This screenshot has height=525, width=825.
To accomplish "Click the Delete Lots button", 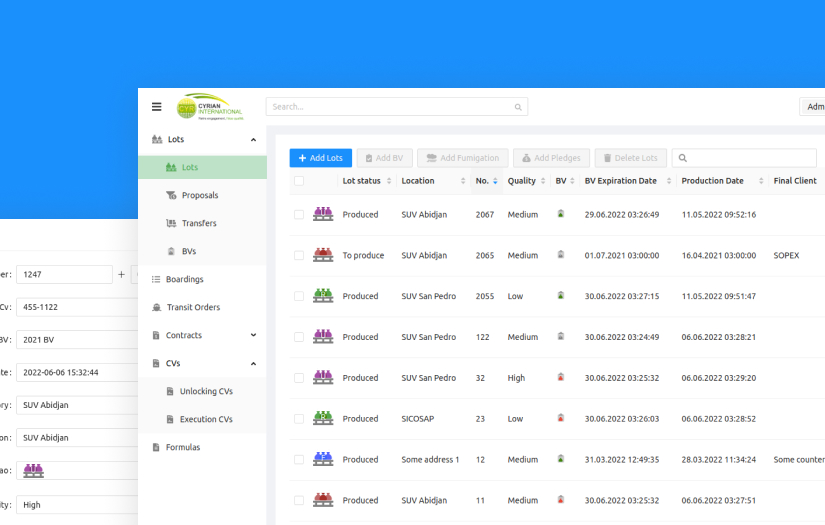I will click(630, 158).
